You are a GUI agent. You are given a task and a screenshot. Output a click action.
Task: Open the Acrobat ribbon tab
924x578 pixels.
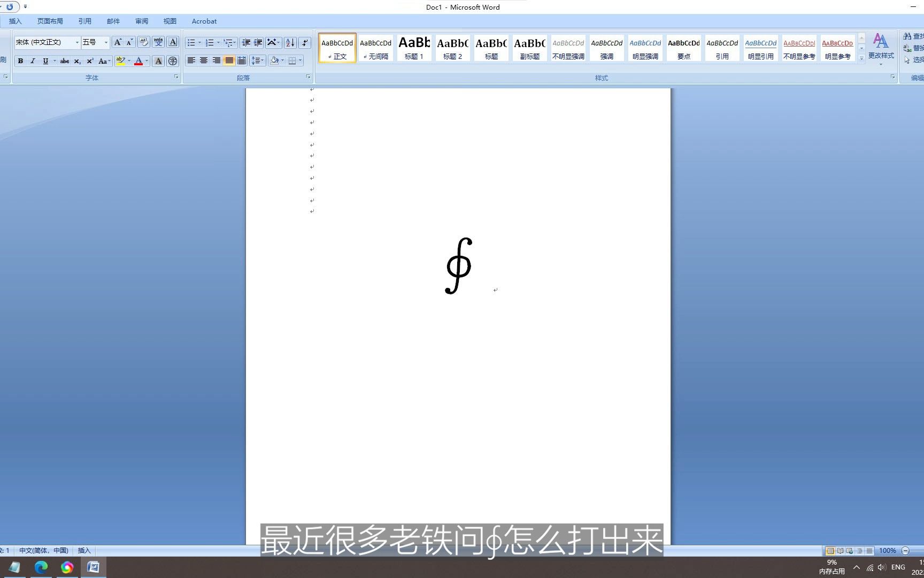pyautogui.click(x=204, y=21)
